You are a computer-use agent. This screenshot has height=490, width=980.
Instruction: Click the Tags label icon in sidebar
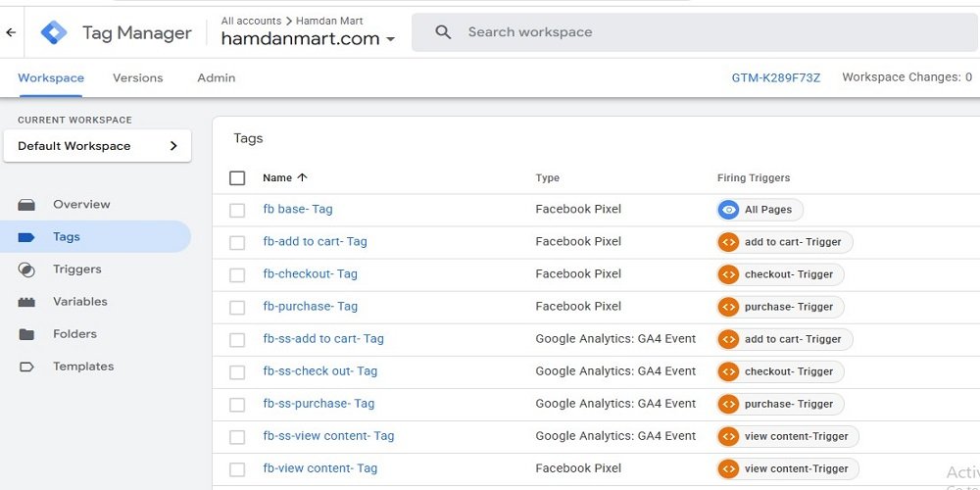pyautogui.click(x=26, y=237)
